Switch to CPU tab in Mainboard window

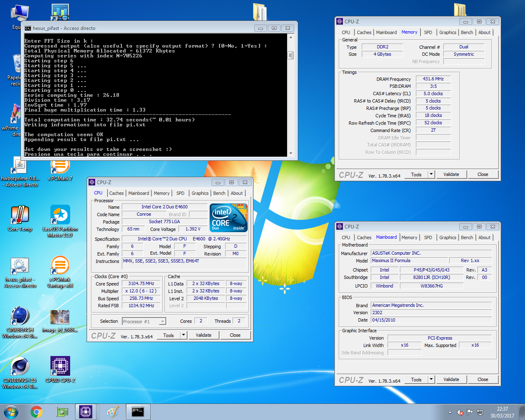pyautogui.click(x=346, y=237)
